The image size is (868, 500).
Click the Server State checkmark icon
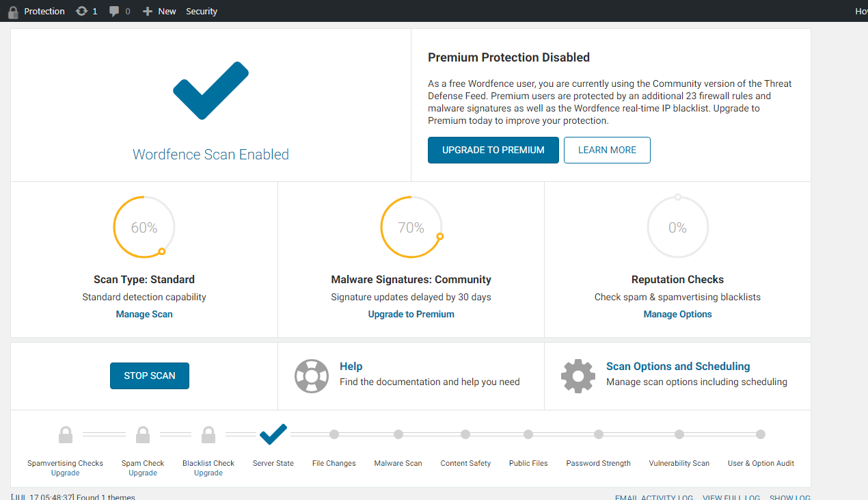point(273,434)
